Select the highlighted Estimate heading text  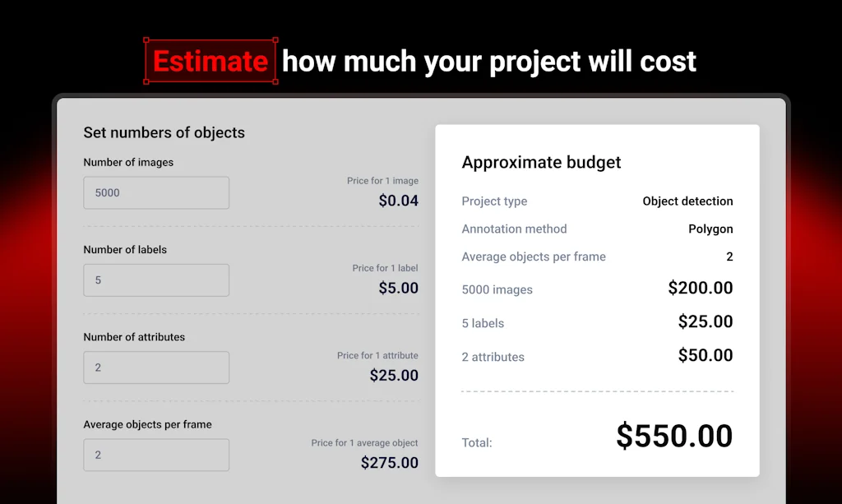[x=210, y=61]
